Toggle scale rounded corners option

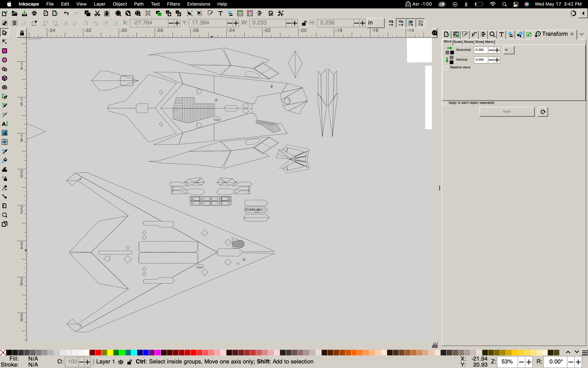pyautogui.click(x=401, y=23)
